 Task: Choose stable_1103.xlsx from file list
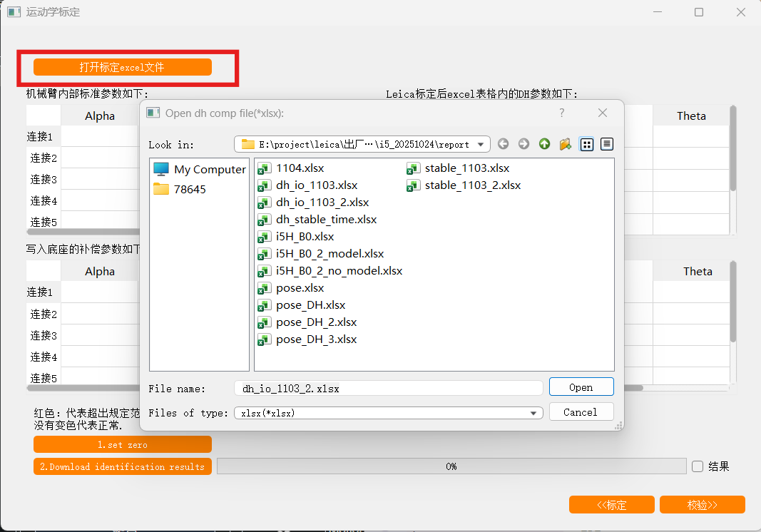(x=466, y=168)
